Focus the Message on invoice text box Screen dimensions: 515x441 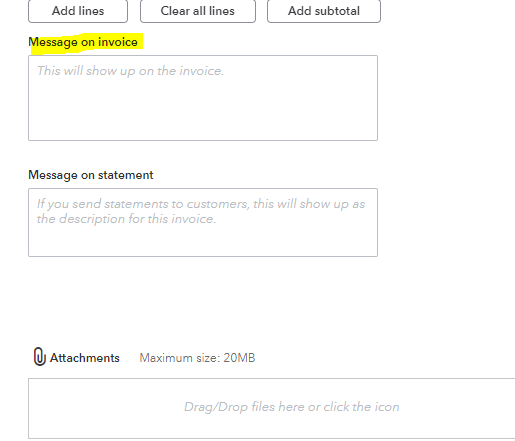[x=203, y=98]
